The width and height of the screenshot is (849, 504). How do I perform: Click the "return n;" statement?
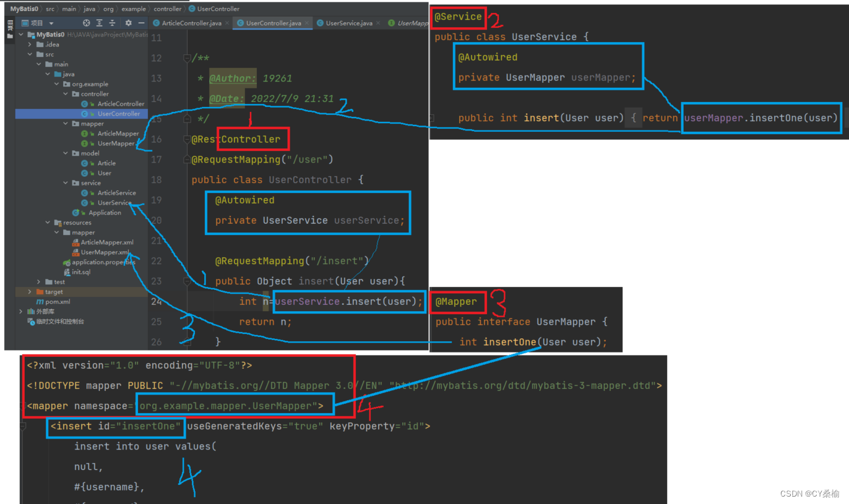[x=265, y=322]
